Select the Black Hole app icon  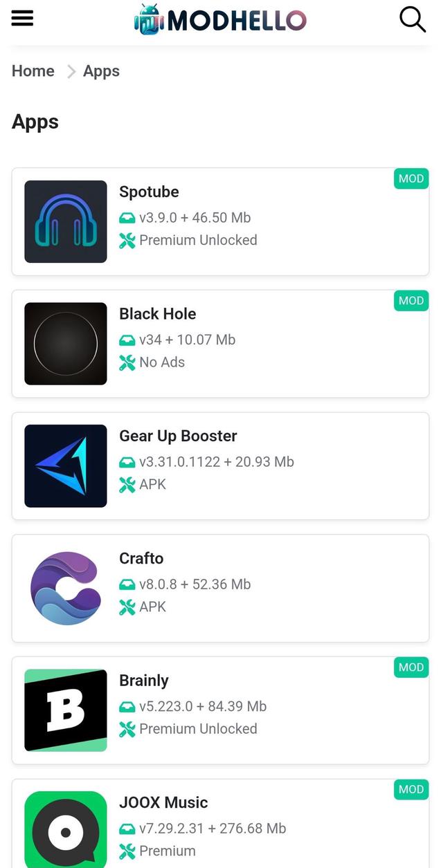point(65,344)
